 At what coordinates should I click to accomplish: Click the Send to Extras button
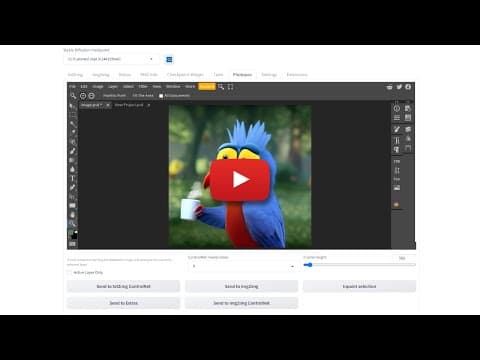point(123,303)
